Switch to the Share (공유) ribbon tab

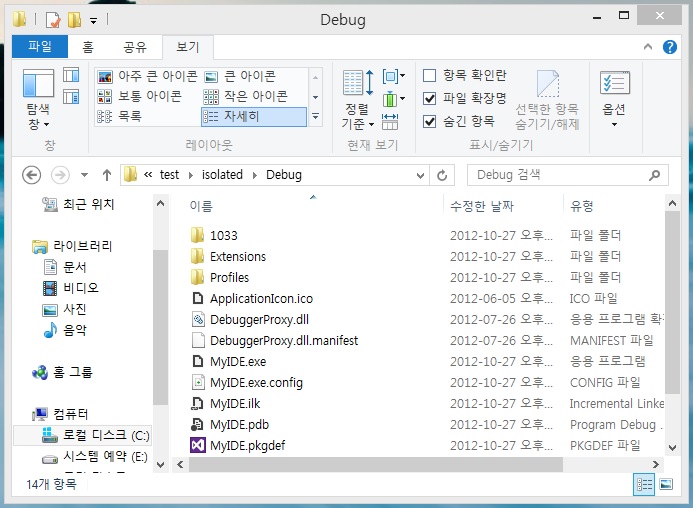coord(135,47)
